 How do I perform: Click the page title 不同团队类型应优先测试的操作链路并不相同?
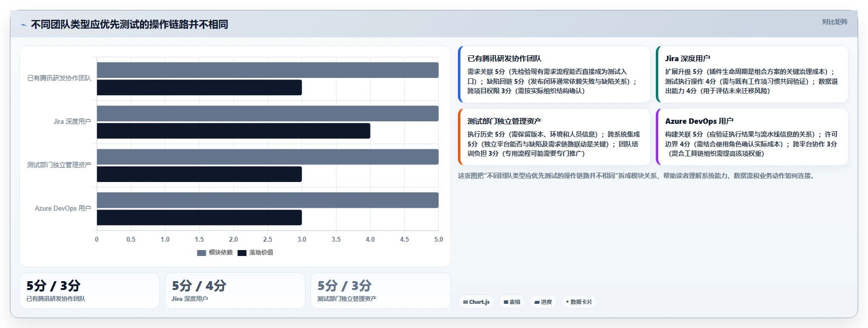point(130,25)
